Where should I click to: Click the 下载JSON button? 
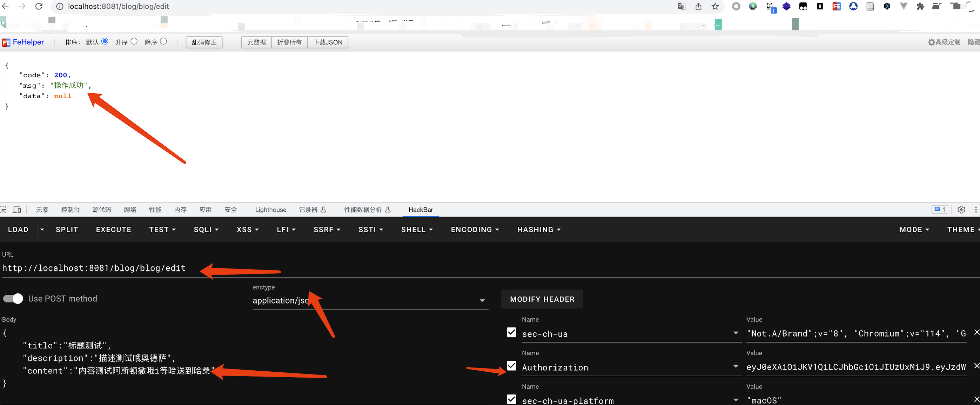pyautogui.click(x=328, y=42)
